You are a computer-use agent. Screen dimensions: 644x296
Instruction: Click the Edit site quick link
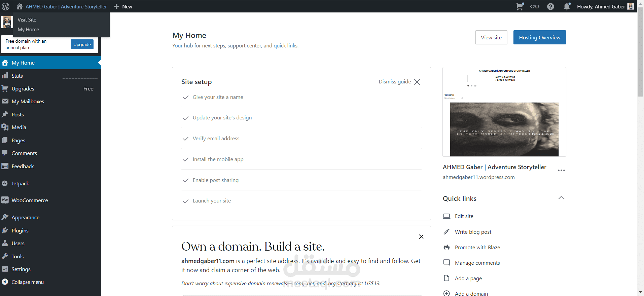[x=464, y=216]
